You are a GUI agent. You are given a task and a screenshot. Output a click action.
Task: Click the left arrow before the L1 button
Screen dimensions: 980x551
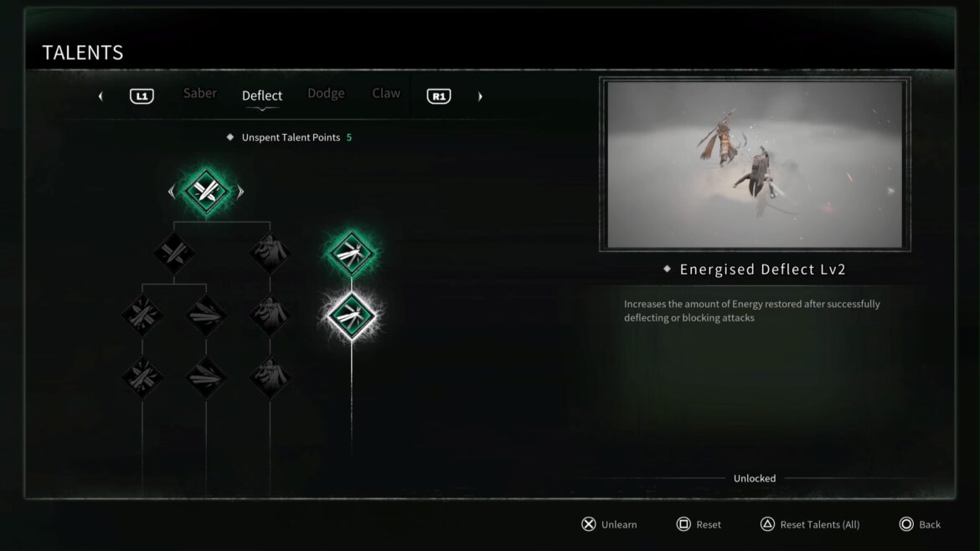pos(101,96)
